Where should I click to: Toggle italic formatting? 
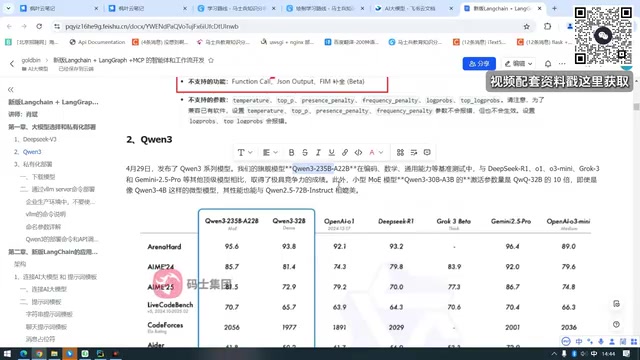pos(318,152)
